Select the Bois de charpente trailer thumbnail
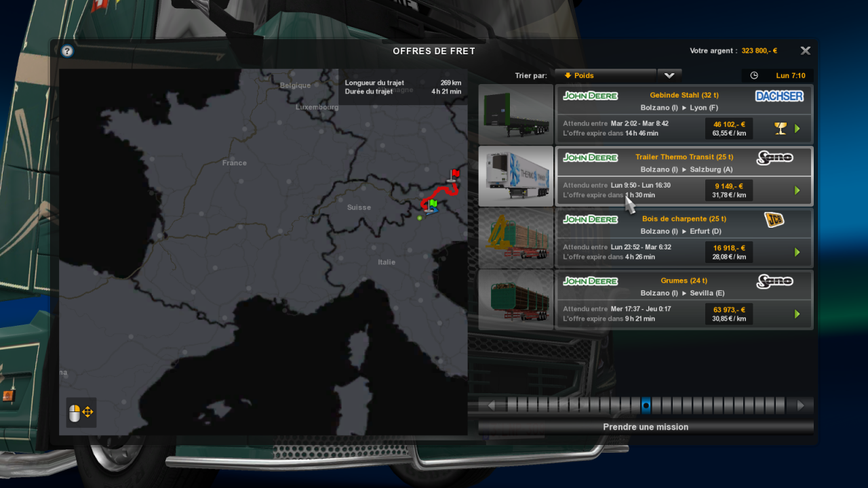The height and width of the screenshot is (488, 868). coord(515,238)
